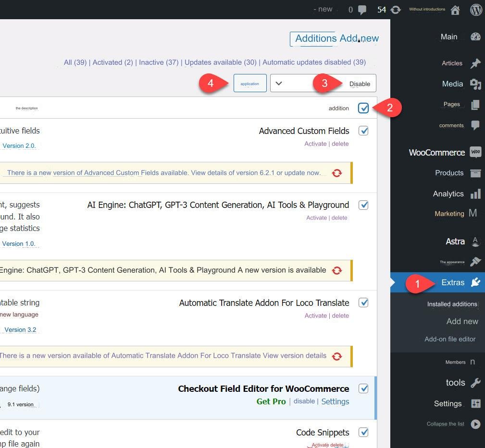Click 'the description' column header
Image resolution: width=485 pixels, height=448 pixels.
26,108
